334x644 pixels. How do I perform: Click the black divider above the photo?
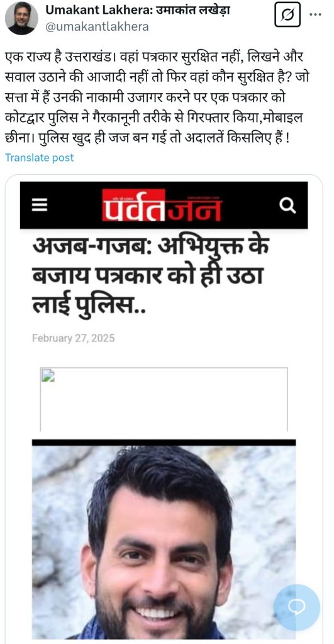tap(164, 442)
